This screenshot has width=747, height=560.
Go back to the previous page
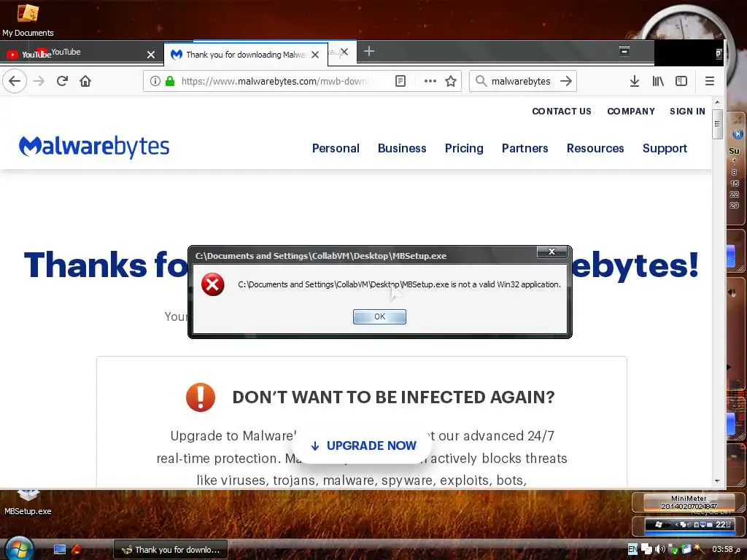(x=15, y=81)
